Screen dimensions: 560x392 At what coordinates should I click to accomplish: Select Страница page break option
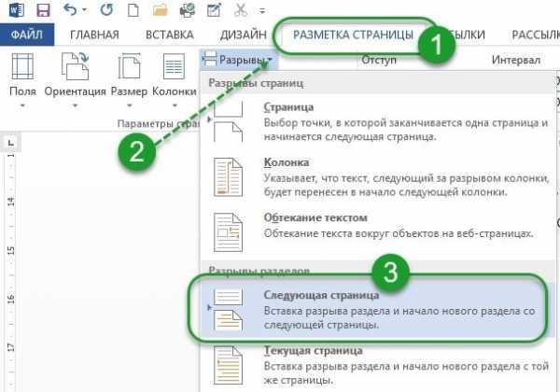click(x=373, y=121)
